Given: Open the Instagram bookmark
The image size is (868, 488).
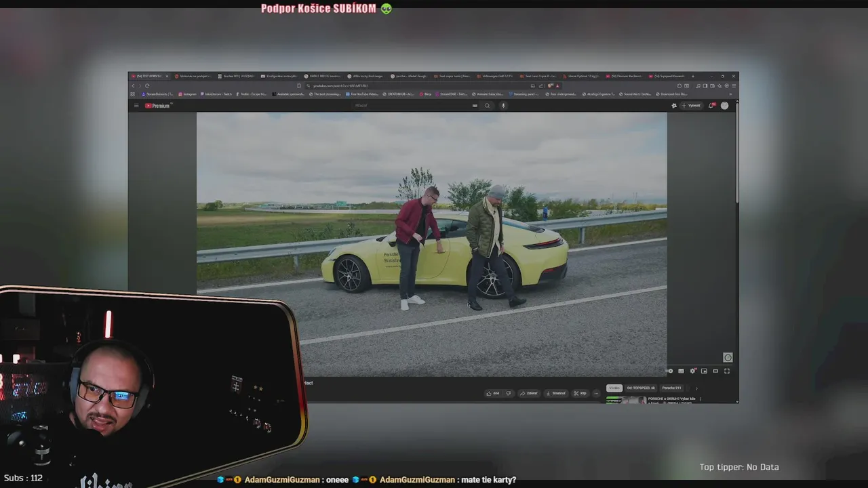Looking at the screenshot, I should click(x=187, y=94).
